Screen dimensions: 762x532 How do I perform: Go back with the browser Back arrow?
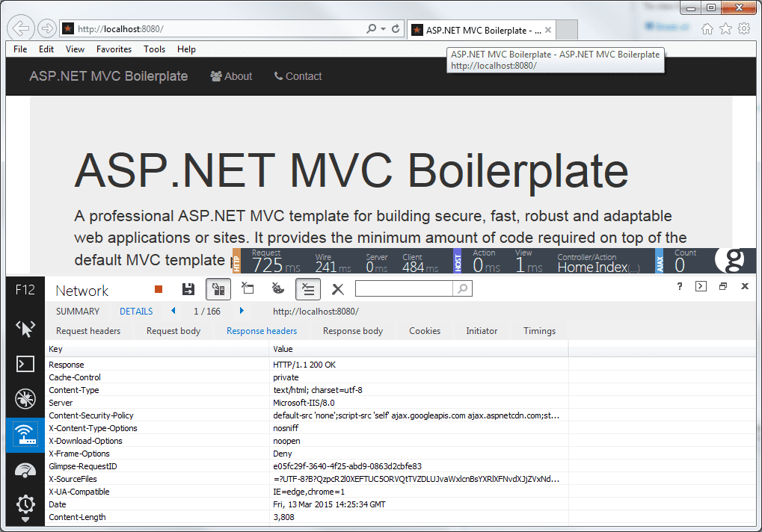[21, 28]
